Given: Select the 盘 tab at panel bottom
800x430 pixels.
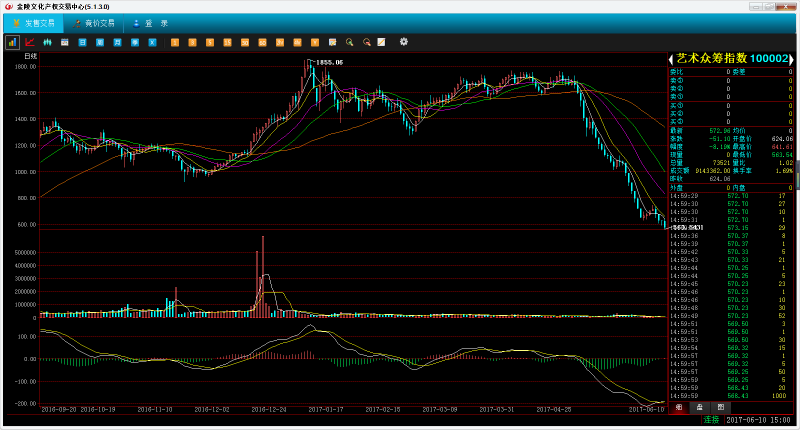Looking at the screenshot, I should click(x=699, y=407).
